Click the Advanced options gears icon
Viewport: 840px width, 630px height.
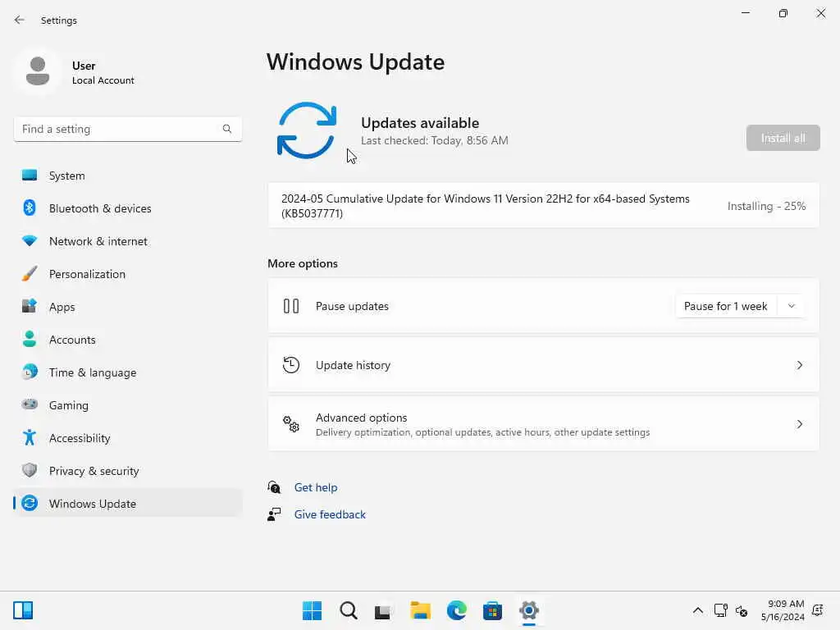click(x=291, y=424)
